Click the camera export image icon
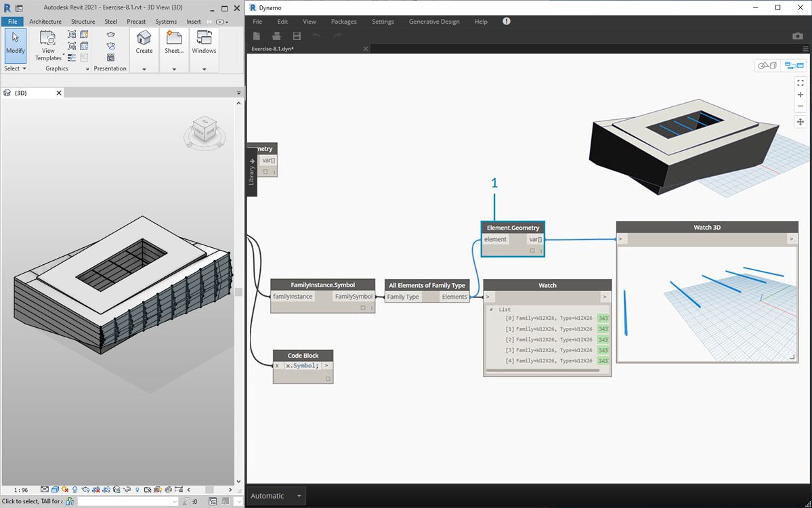 (798, 36)
